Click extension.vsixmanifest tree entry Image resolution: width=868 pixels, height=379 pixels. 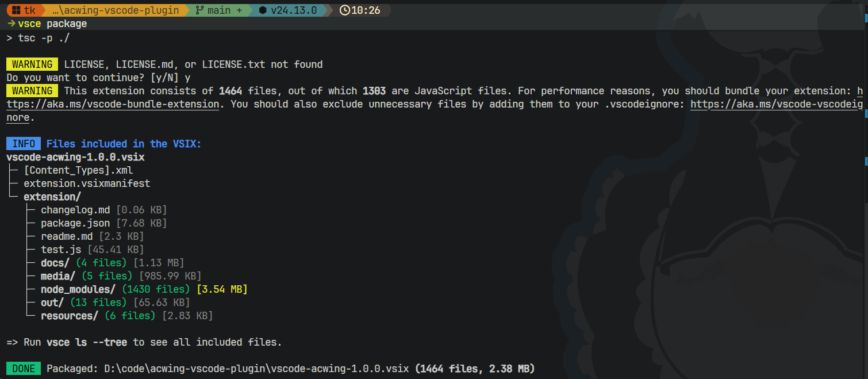[87, 183]
